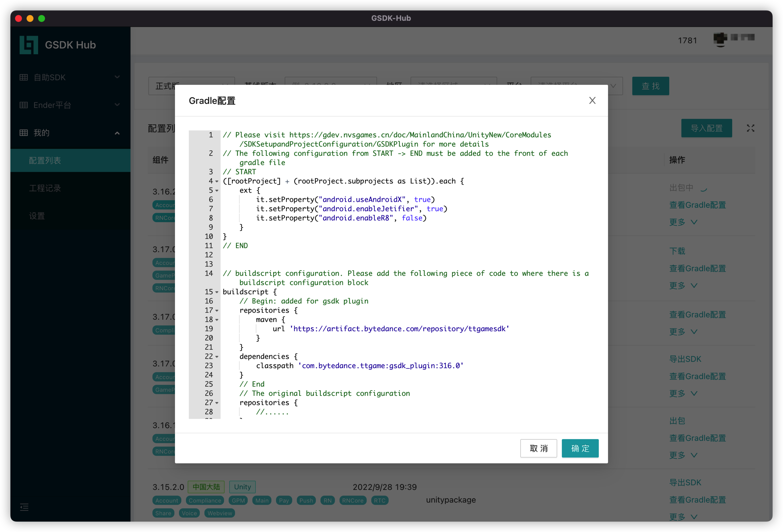783x532 pixels.
Task: Close the Gradle配置 dialog with X
Action: (592, 100)
